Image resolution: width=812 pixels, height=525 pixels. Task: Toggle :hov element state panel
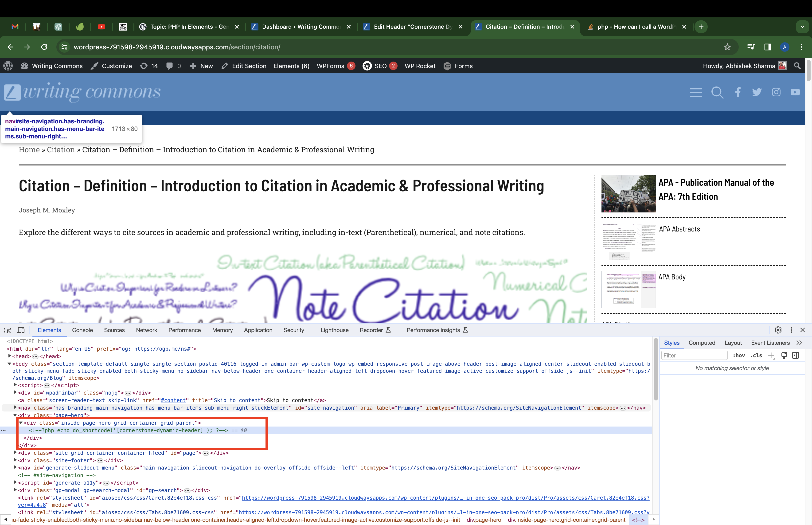(739, 356)
